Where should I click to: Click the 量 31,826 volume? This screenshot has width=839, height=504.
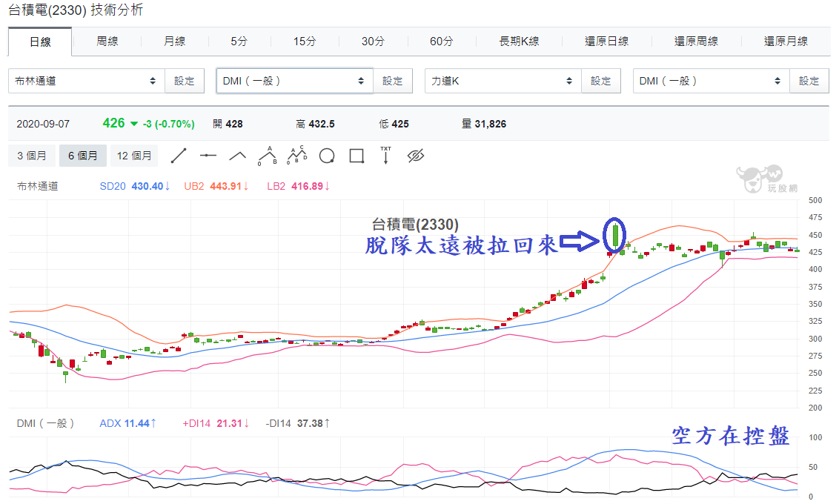484,124
